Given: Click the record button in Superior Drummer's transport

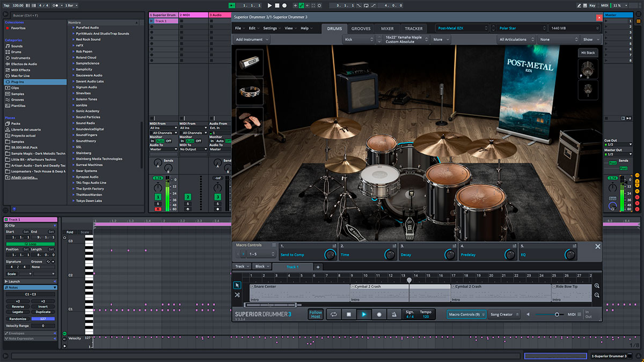Looking at the screenshot, I should click(x=379, y=314).
